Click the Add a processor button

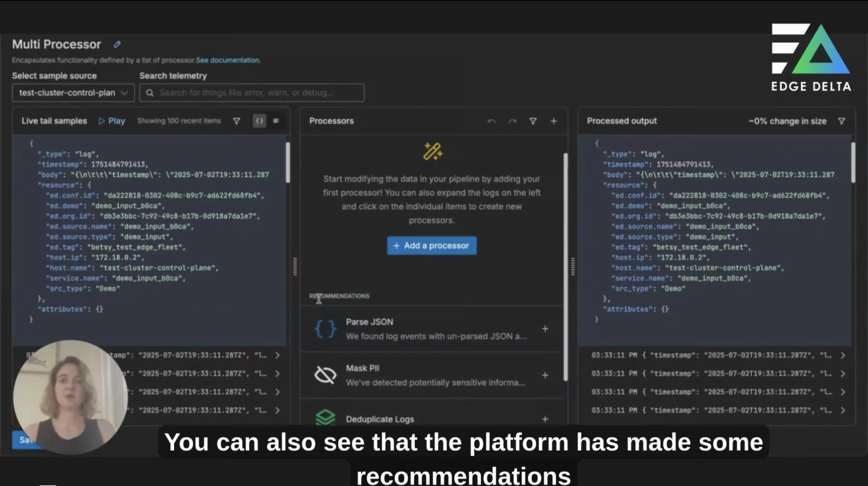431,245
